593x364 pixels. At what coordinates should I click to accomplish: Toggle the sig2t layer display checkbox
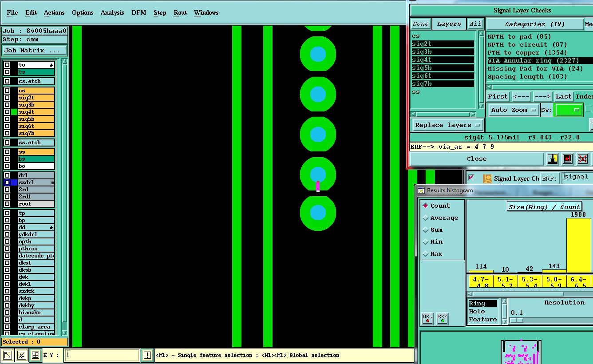(x=7, y=98)
